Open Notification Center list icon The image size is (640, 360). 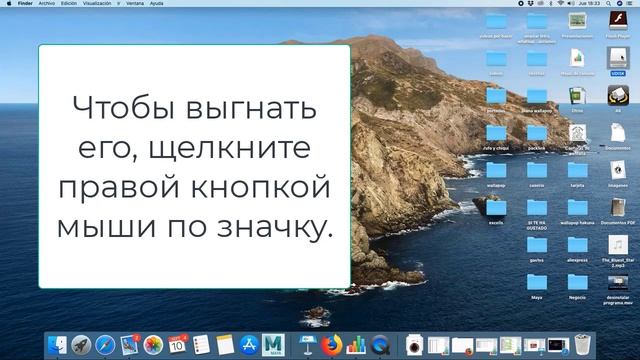[x=630, y=3]
